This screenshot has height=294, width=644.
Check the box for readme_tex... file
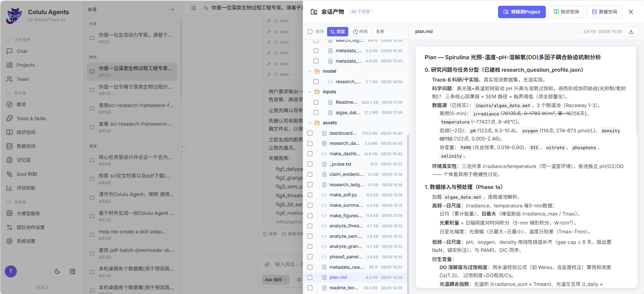click(x=310, y=288)
